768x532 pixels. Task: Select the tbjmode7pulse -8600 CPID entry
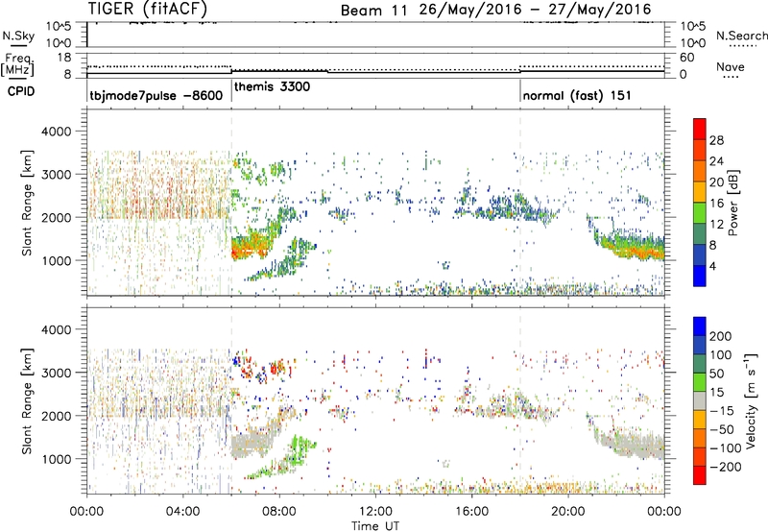tap(156, 95)
